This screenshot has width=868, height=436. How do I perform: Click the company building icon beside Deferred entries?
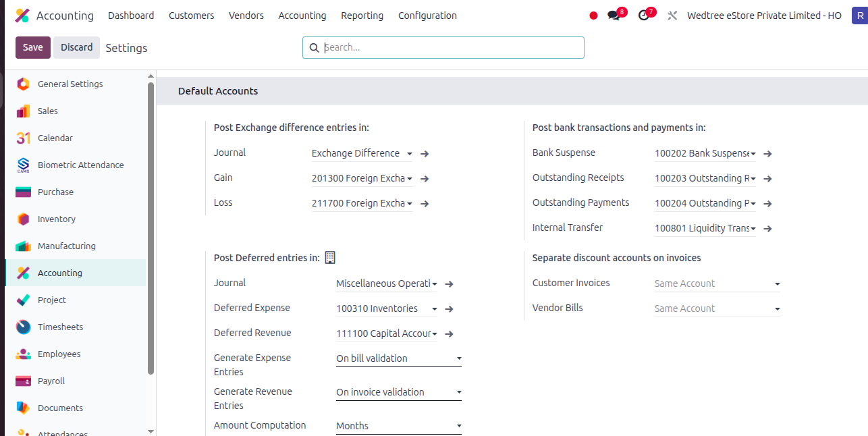330,257
